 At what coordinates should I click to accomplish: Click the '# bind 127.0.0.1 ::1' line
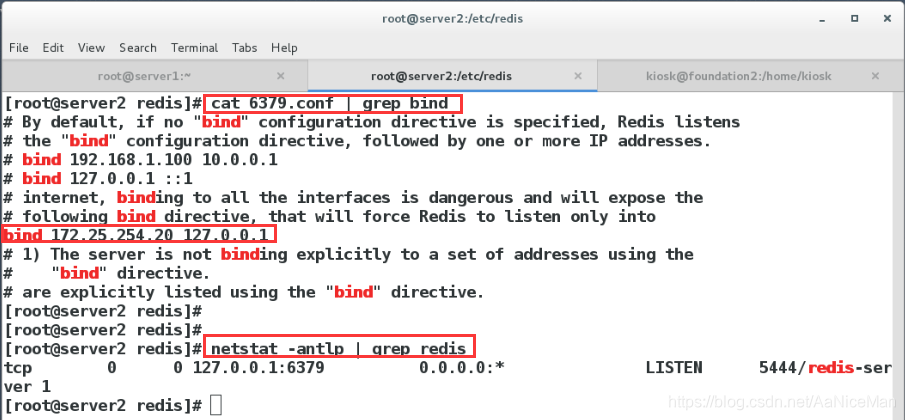click(x=98, y=179)
